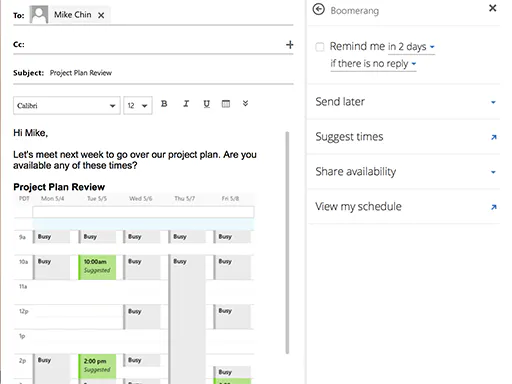Screen dimensions: 512x384
Task: Click the 'Mon 5/4' column header
Action: (52, 198)
